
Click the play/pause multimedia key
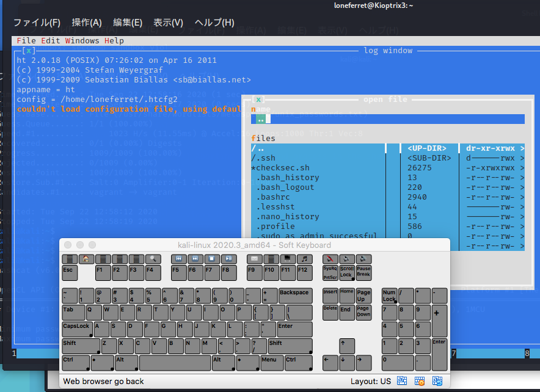(228, 259)
